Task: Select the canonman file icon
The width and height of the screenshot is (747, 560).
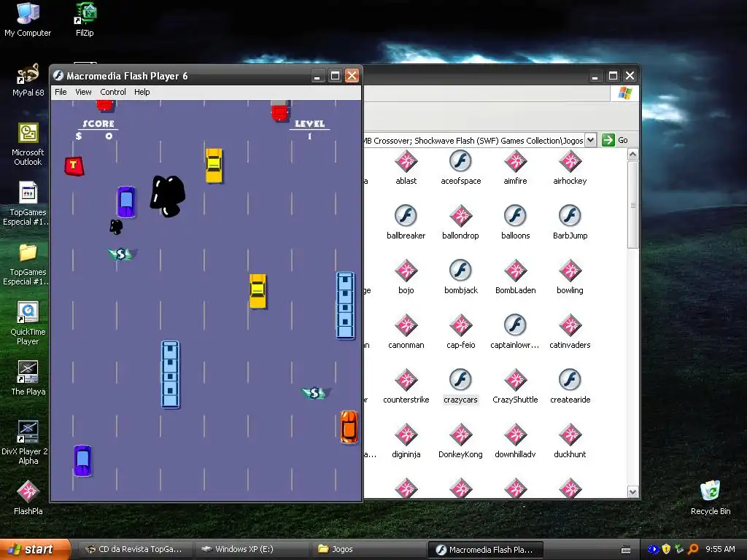Action: (x=406, y=326)
